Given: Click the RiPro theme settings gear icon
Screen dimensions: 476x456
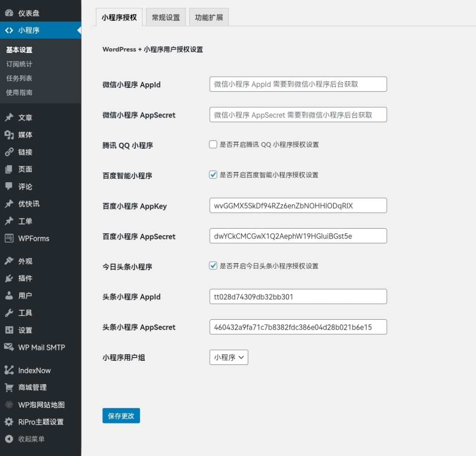Looking at the screenshot, I should 9,422.
